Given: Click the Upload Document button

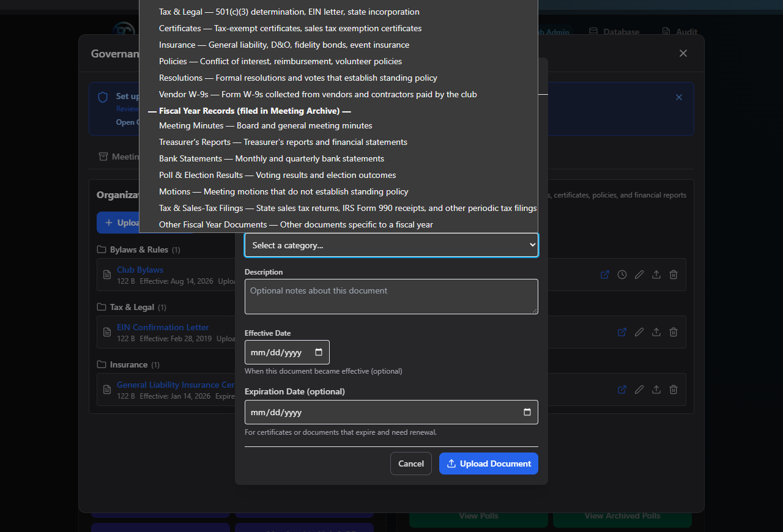Looking at the screenshot, I should 489,464.
